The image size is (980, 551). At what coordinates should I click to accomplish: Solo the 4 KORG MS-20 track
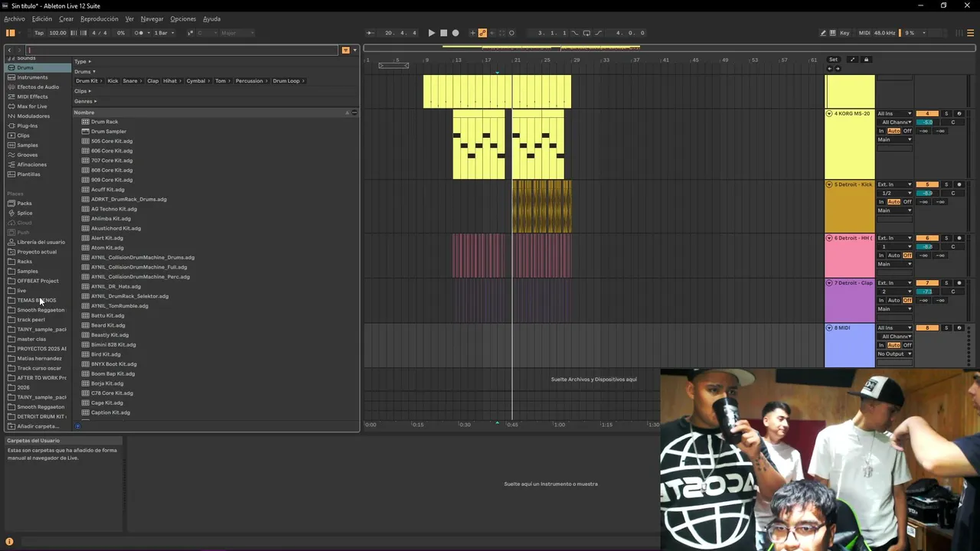pyautogui.click(x=946, y=114)
